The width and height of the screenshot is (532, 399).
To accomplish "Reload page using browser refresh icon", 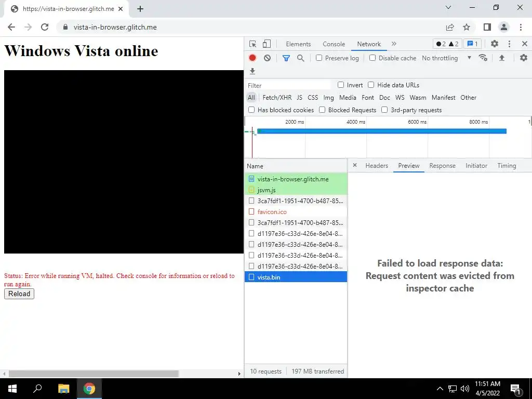I will tap(45, 27).
